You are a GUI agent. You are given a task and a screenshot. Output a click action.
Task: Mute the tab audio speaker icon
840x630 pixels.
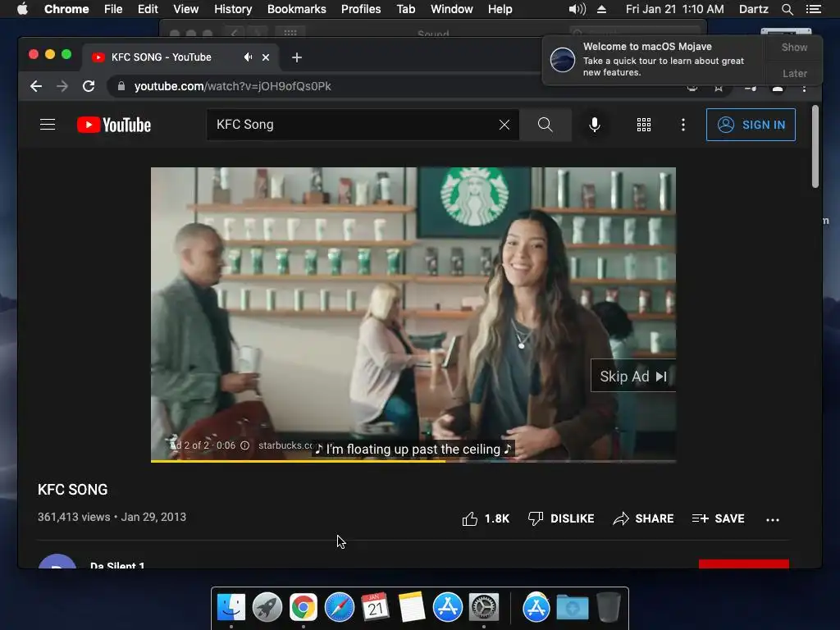pos(248,57)
